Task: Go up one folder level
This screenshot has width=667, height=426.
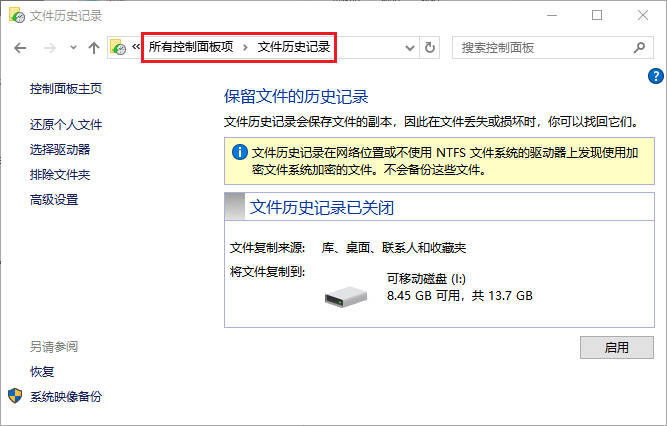Action: point(94,48)
